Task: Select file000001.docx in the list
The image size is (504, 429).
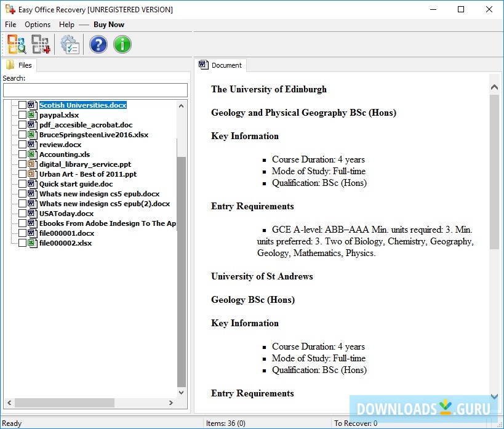Action: click(67, 233)
